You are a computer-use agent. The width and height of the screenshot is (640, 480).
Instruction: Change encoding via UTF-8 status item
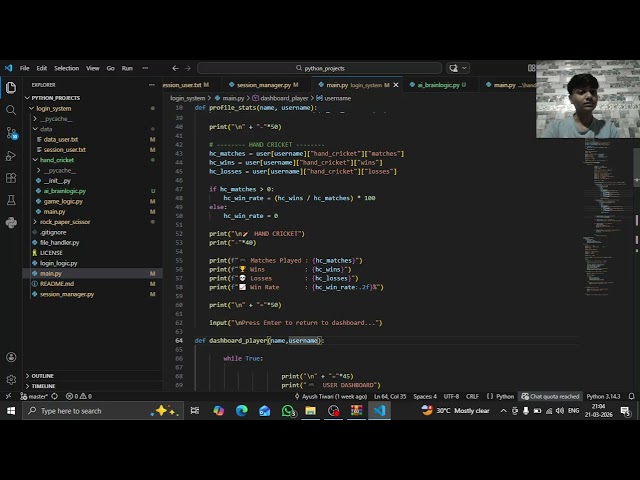[451, 396]
